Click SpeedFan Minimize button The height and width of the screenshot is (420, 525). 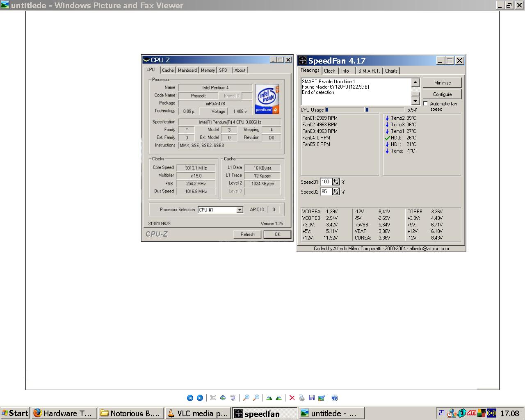443,83
